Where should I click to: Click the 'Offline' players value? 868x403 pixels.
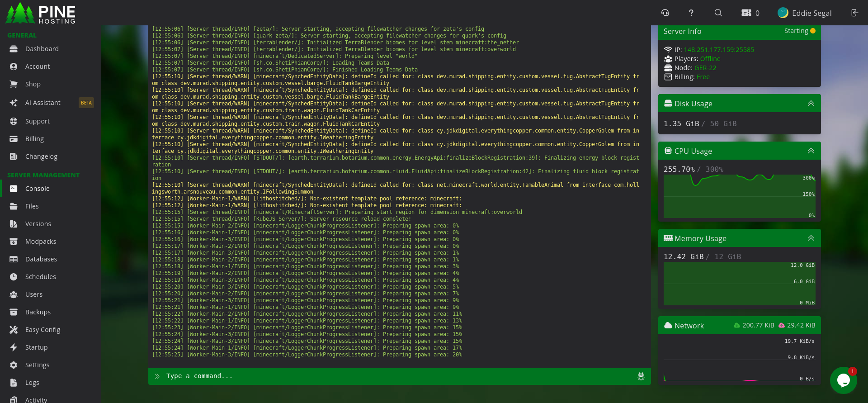(710, 59)
